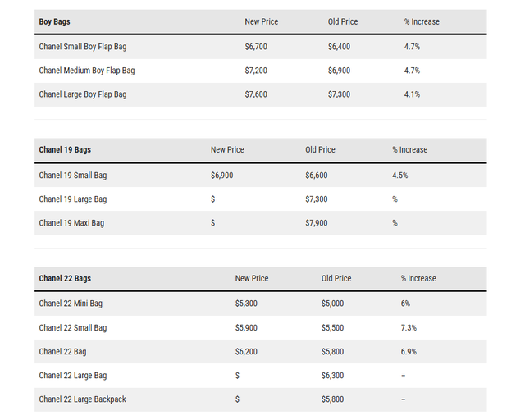Click the 7.3% increase value
The height and width of the screenshot is (420, 525).
coord(409,328)
